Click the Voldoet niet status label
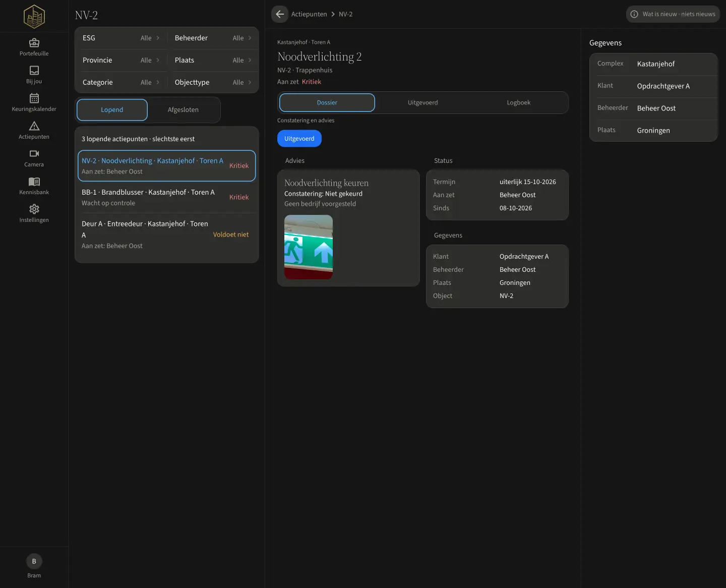This screenshot has height=588, width=726. (231, 234)
